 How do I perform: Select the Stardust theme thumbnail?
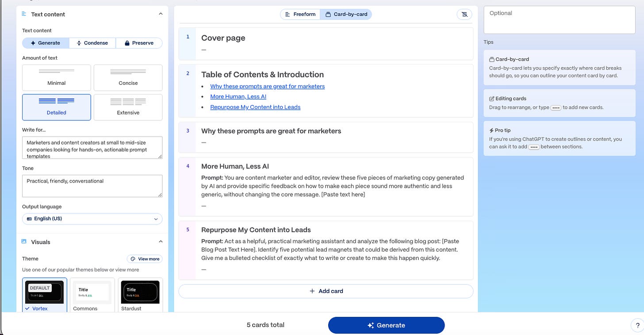tap(140, 292)
